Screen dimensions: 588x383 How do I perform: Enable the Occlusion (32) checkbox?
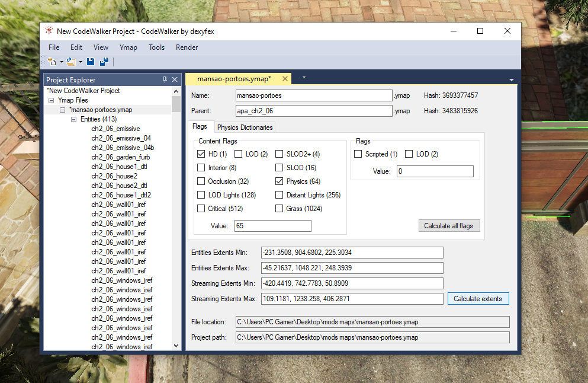tap(201, 181)
